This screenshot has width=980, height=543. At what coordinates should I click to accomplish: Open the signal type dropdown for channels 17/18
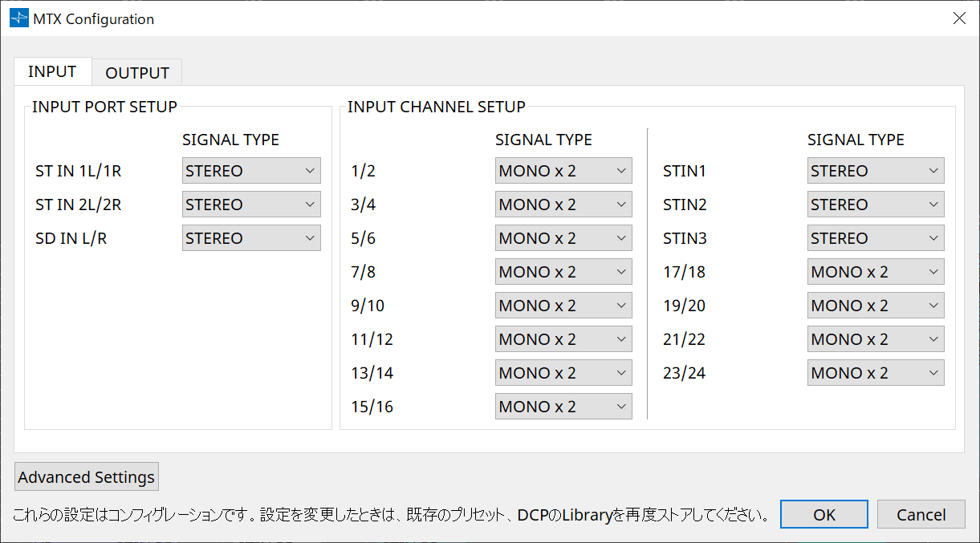pos(875,271)
